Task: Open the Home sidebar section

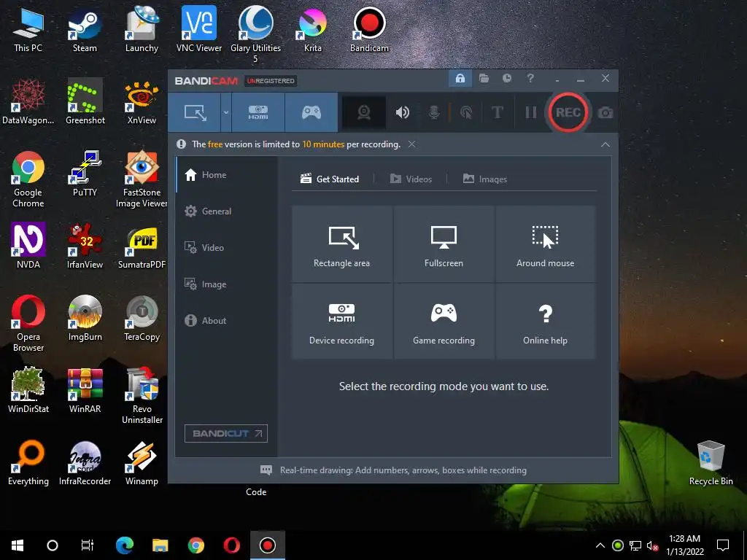Action: pos(226,175)
